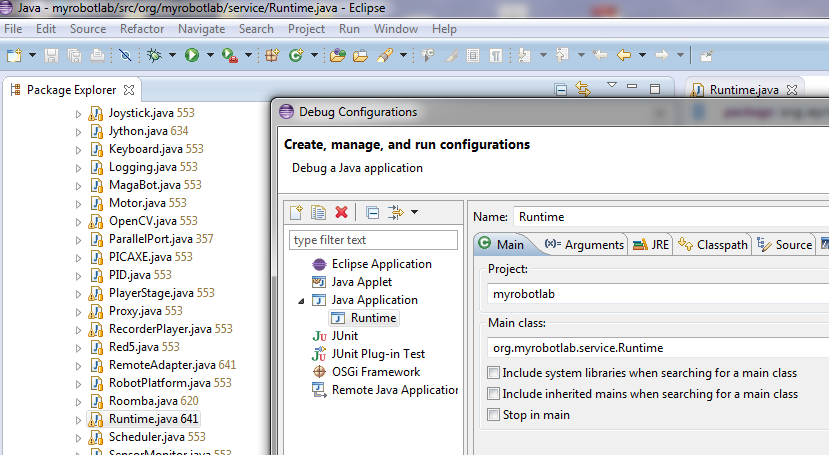Toggle Link with Editor in Package Explorer

(583, 89)
